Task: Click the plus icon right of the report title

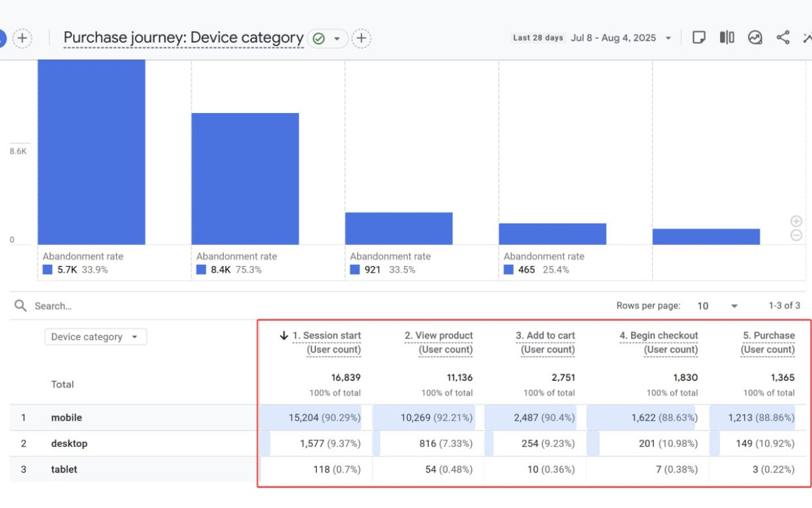Action: [361, 38]
